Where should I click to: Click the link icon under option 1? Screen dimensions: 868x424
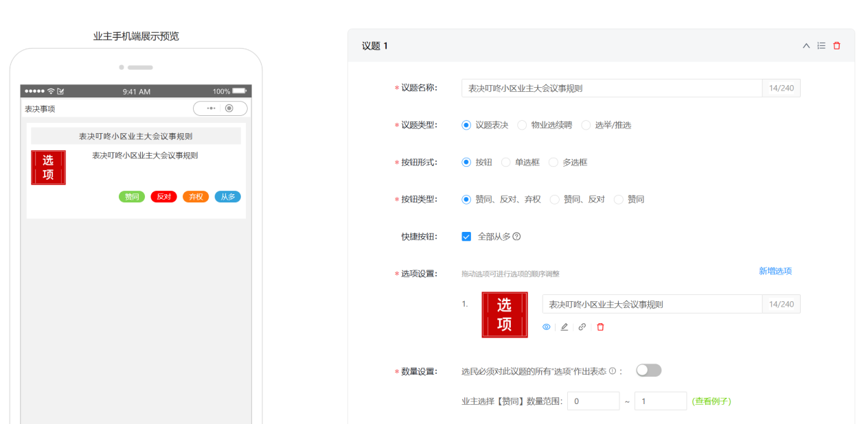pos(582,327)
